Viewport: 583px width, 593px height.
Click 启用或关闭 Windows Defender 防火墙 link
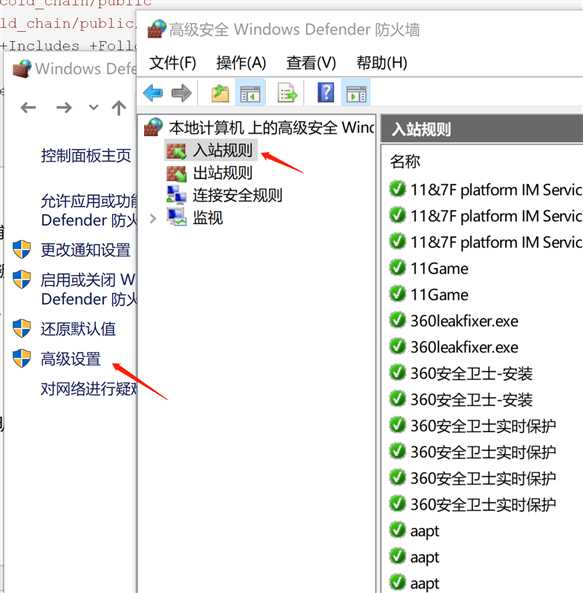[88, 289]
